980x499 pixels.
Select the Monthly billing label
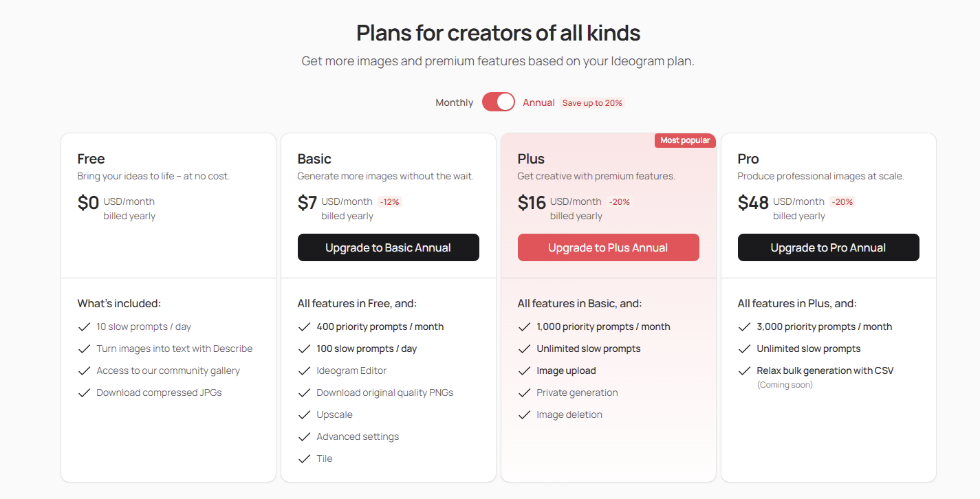point(454,102)
